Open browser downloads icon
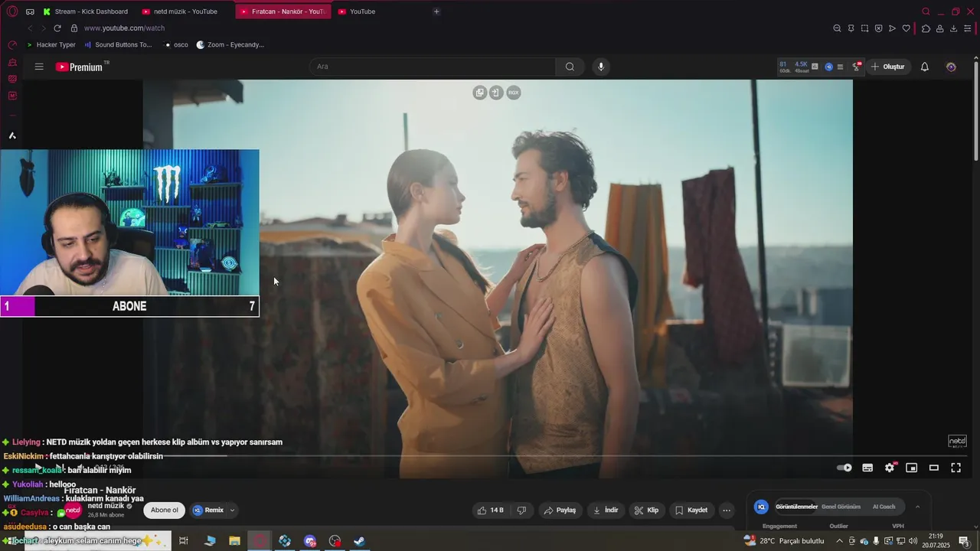Viewport: 980px width, 551px height. click(953, 28)
